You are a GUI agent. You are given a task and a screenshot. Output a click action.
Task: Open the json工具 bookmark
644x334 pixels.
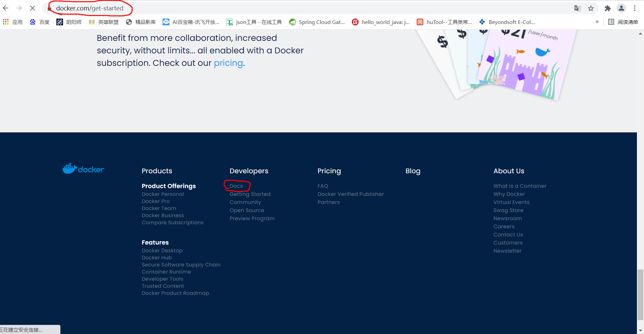[254, 22]
